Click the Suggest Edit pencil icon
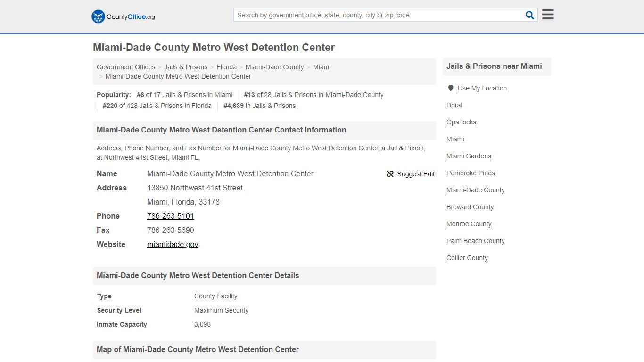This screenshot has width=644, height=362. click(x=390, y=174)
